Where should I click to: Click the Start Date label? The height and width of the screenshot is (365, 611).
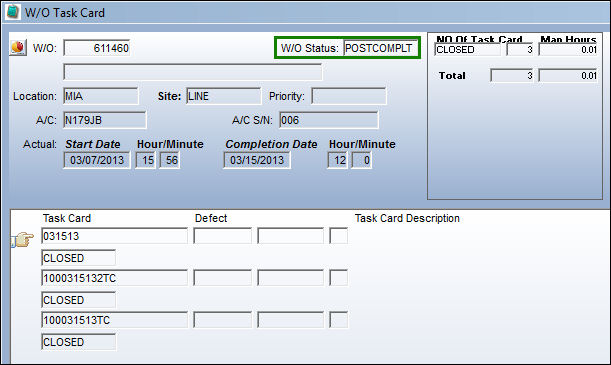point(93,144)
